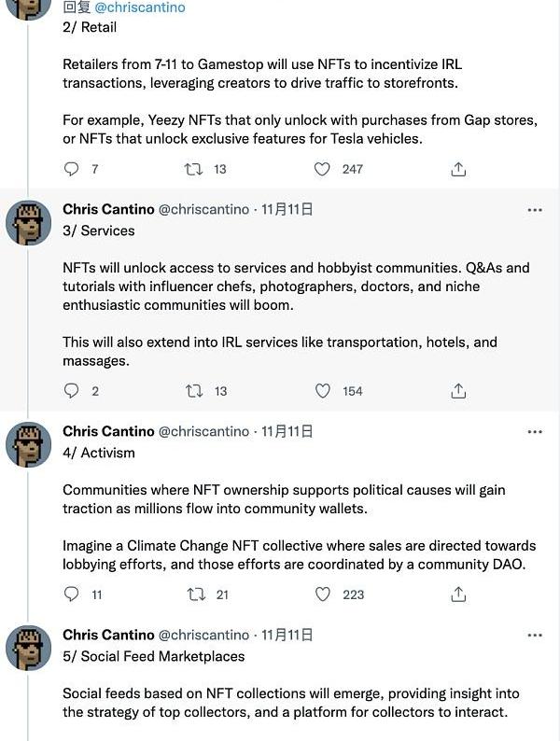Retweet the 3/ Services tweet

click(x=194, y=391)
